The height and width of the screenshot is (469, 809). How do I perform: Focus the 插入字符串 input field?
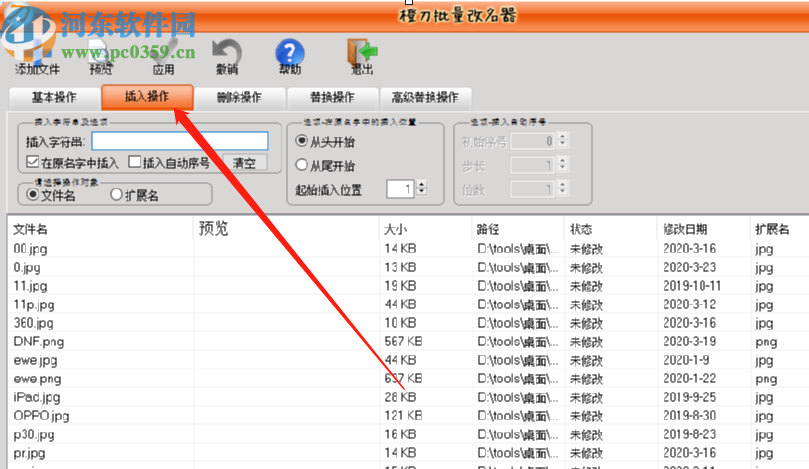coord(180,141)
